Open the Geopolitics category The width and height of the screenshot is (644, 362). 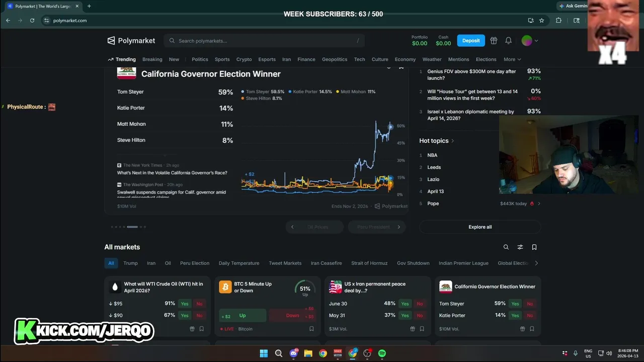[x=335, y=59]
